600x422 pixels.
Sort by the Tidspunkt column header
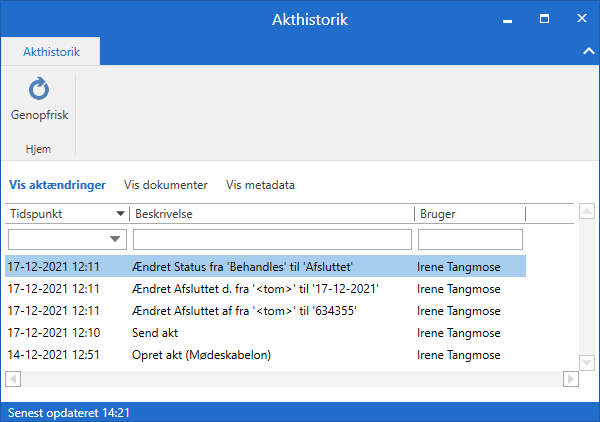[x=58, y=214]
